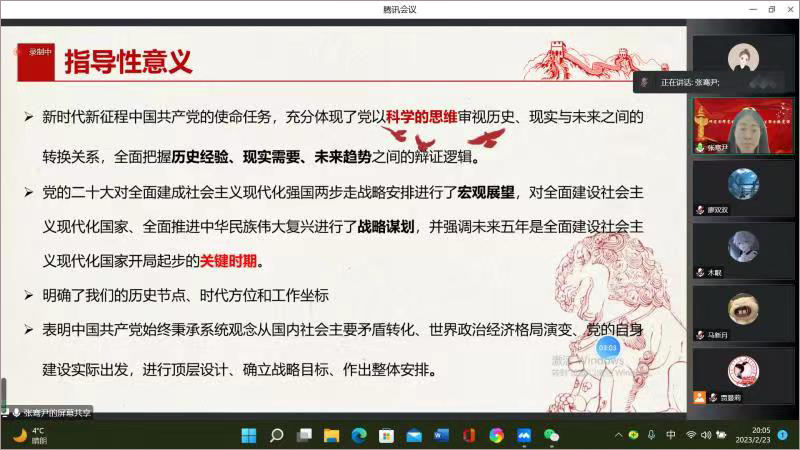Click the 张骞尹的屏幕共享 label

50,412
